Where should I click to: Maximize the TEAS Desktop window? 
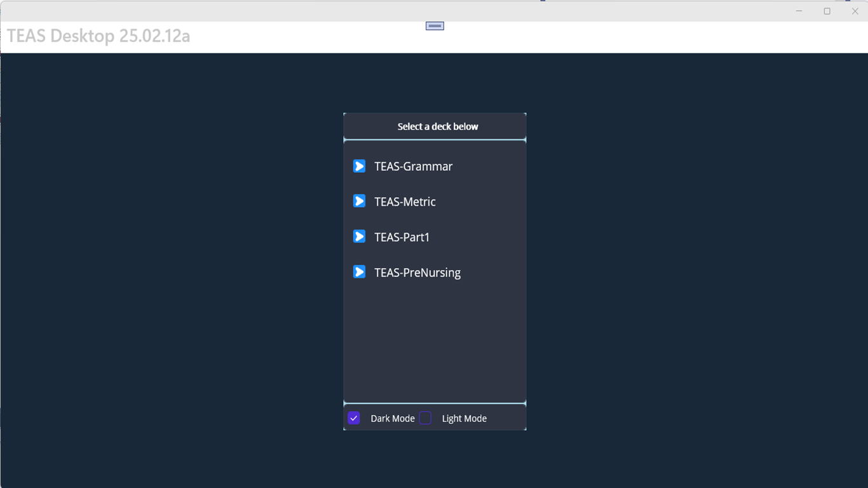click(827, 11)
